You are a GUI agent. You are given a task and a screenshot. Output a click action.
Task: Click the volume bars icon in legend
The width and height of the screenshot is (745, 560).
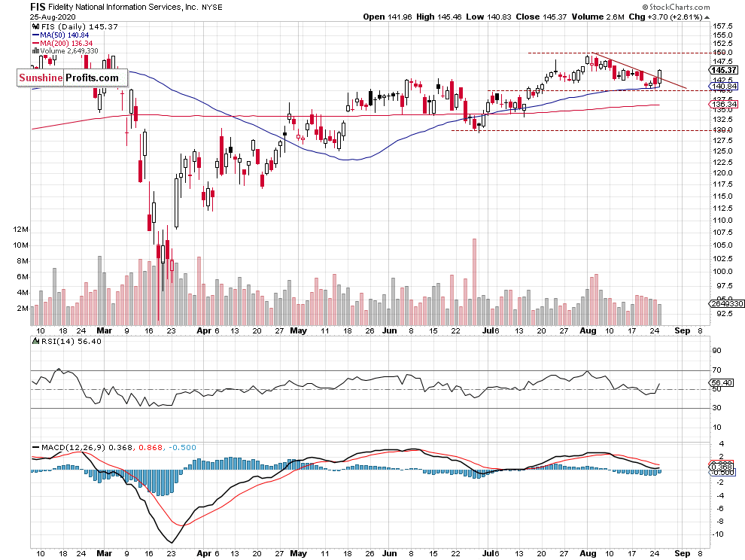coord(35,51)
